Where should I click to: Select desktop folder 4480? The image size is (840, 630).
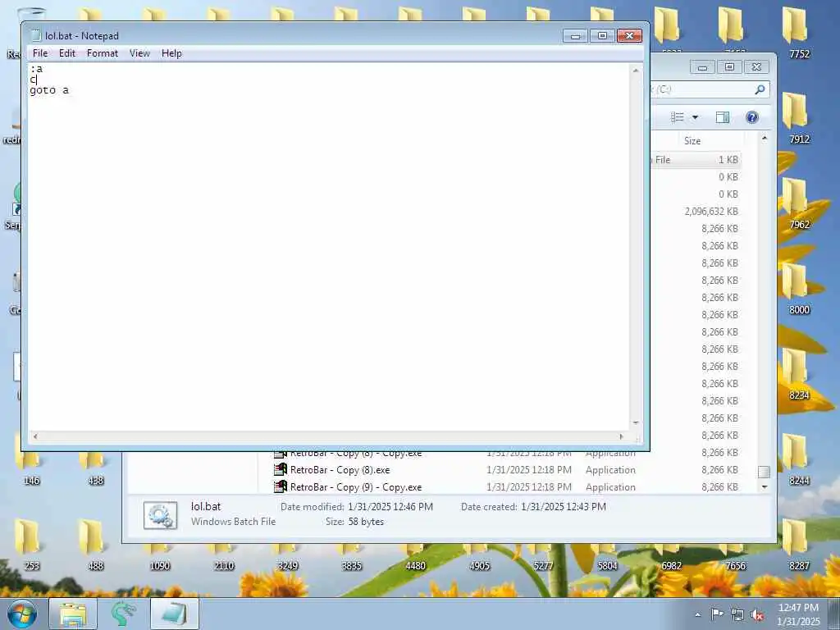pyautogui.click(x=415, y=558)
